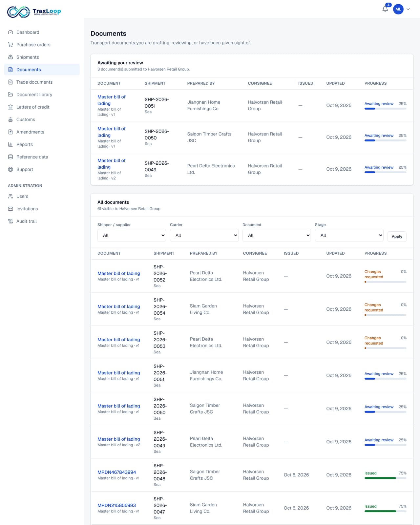420x525 pixels.
Task: Click the Document library folder icon
Action: coord(10,94)
